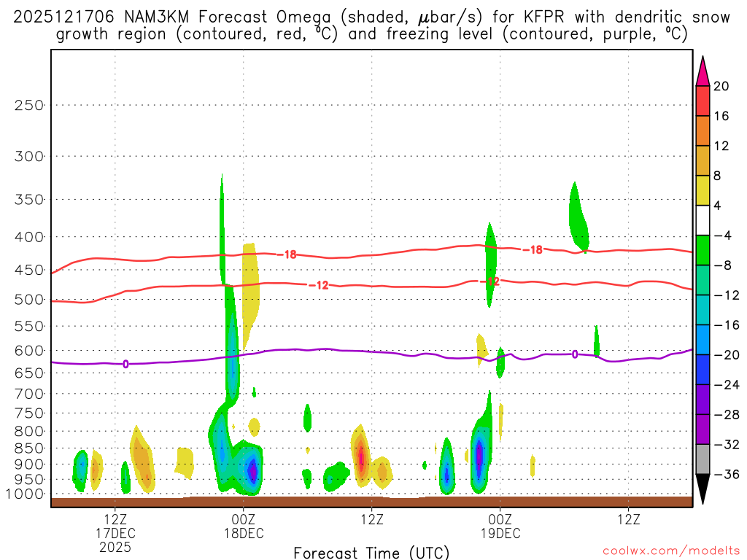Click the colorbar label -8
The height and width of the screenshot is (560, 747).
point(722,265)
